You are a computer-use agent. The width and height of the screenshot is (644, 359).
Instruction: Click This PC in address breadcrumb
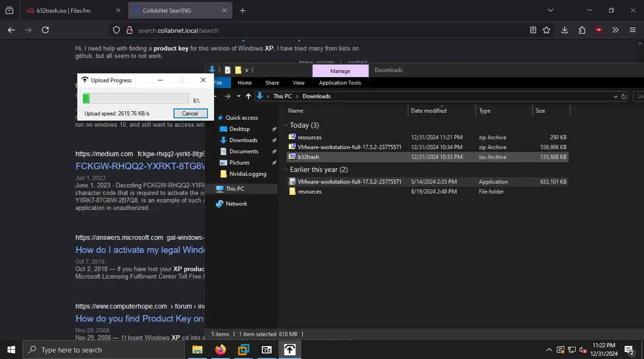[282, 96]
